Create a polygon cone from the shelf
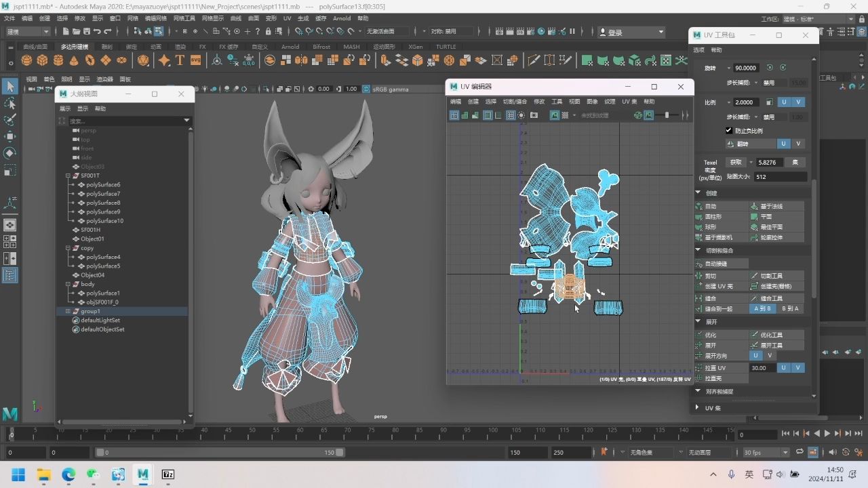This screenshot has height=488, width=868. click(x=74, y=60)
